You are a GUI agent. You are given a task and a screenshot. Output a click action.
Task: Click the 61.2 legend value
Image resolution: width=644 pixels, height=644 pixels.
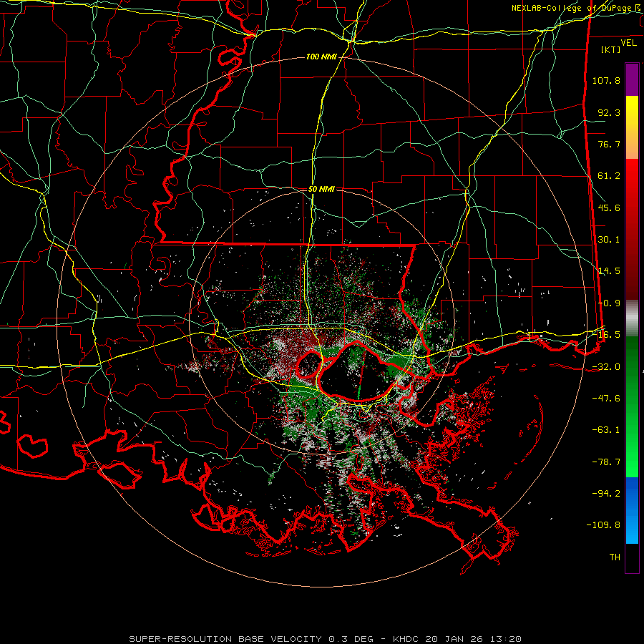tap(609, 176)
